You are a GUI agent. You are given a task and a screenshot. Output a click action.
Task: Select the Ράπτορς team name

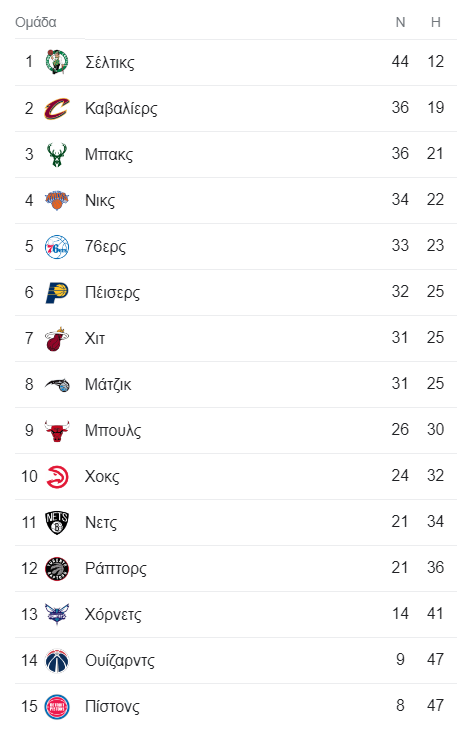pyautogui.click(x=115, y=568)
